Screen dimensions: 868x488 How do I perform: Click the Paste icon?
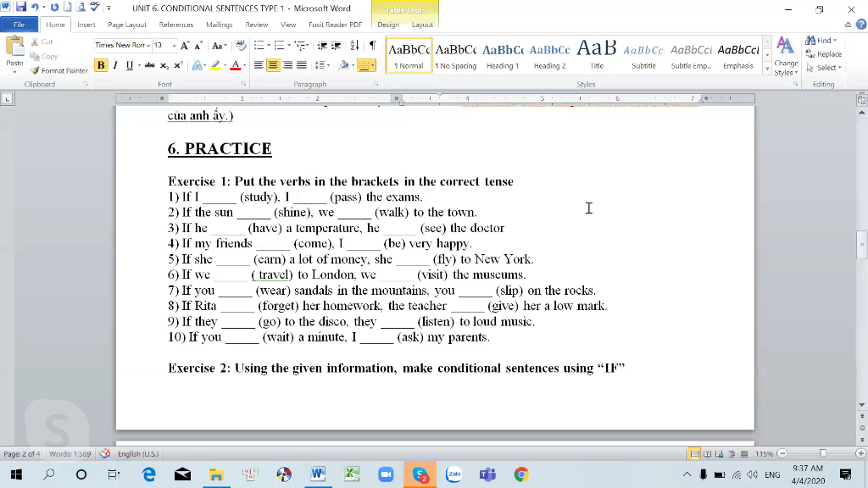click(14, 48)
